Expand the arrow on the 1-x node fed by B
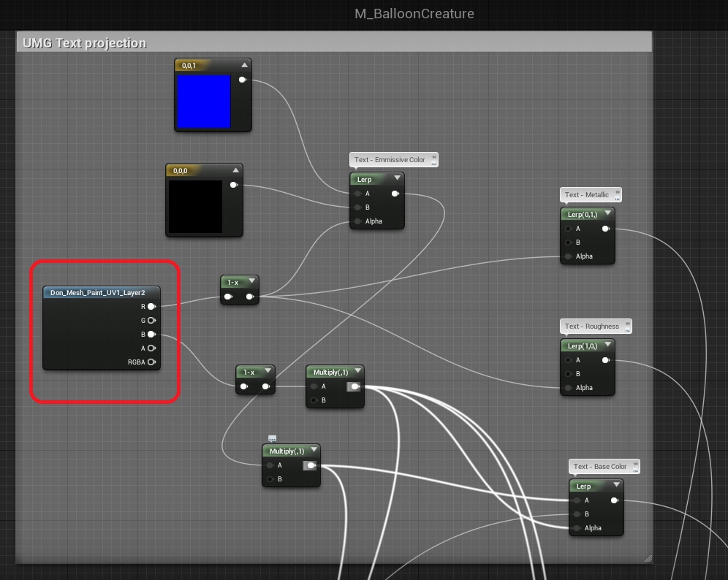Image resolution: width=728 pixels, height=580 pixels. 268,371
